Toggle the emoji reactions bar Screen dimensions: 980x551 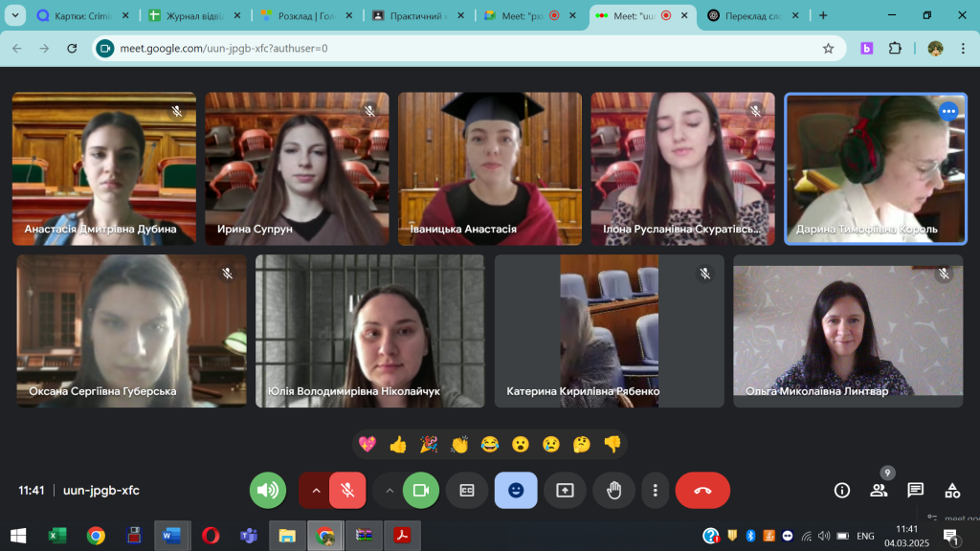pyautogui.click(x=516, y=491)
